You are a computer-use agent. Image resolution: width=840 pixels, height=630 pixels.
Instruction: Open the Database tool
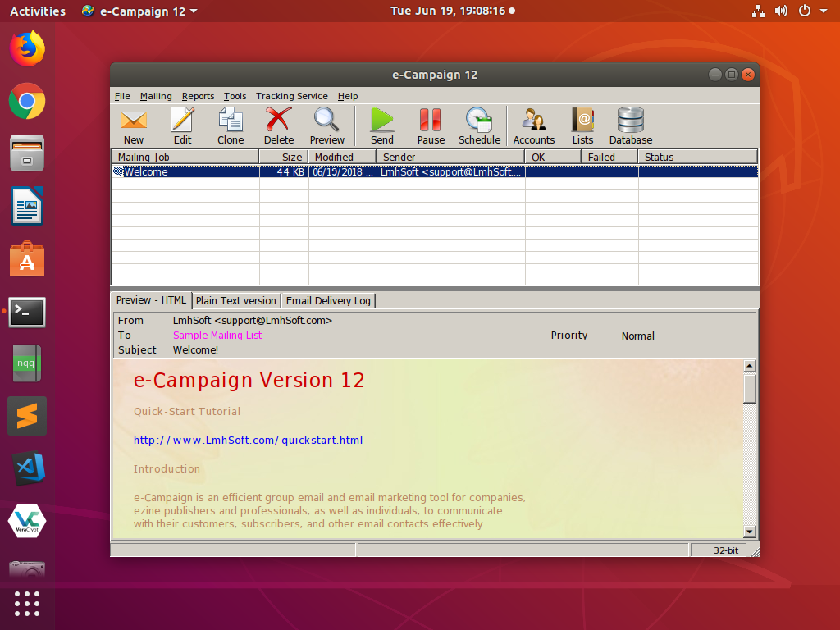[x=631, y=126]
